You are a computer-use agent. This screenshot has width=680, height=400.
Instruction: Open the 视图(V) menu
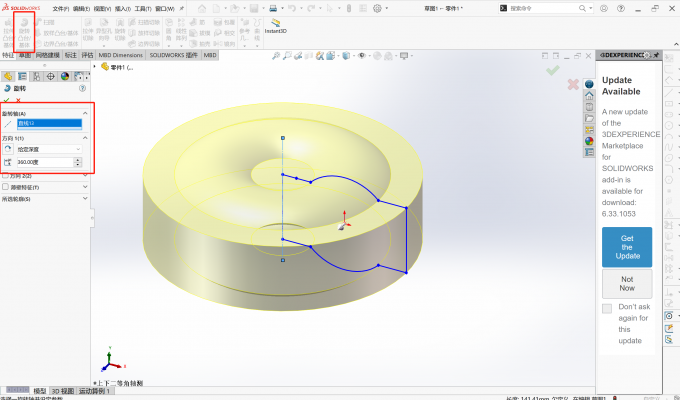pos(102,9)
